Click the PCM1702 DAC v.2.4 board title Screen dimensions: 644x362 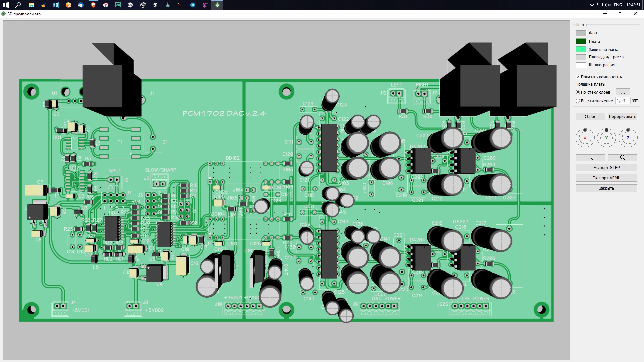point(224,114)
